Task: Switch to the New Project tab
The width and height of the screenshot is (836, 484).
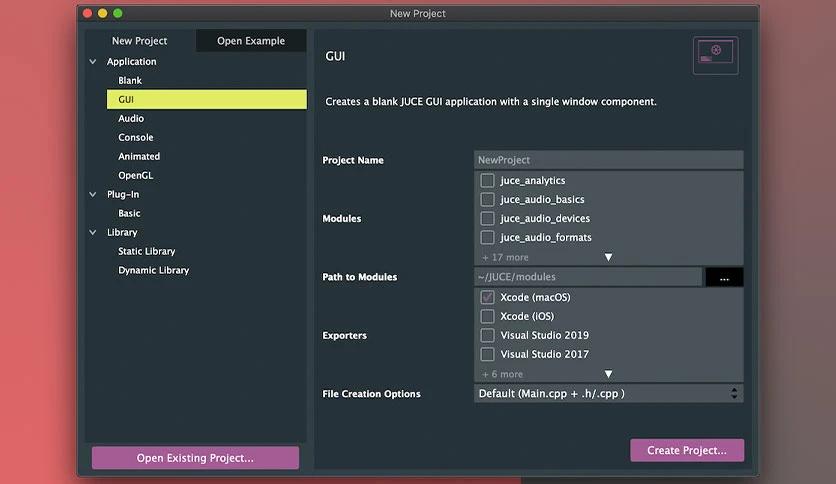Action: pos(140,41)
